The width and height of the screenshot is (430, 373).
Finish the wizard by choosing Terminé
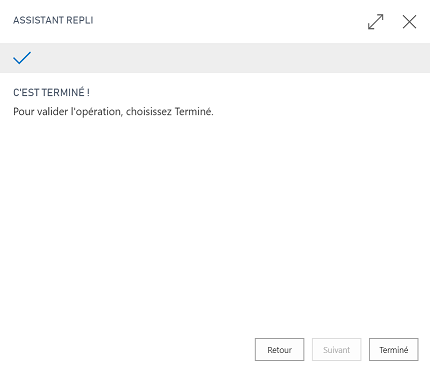point(394,350)
